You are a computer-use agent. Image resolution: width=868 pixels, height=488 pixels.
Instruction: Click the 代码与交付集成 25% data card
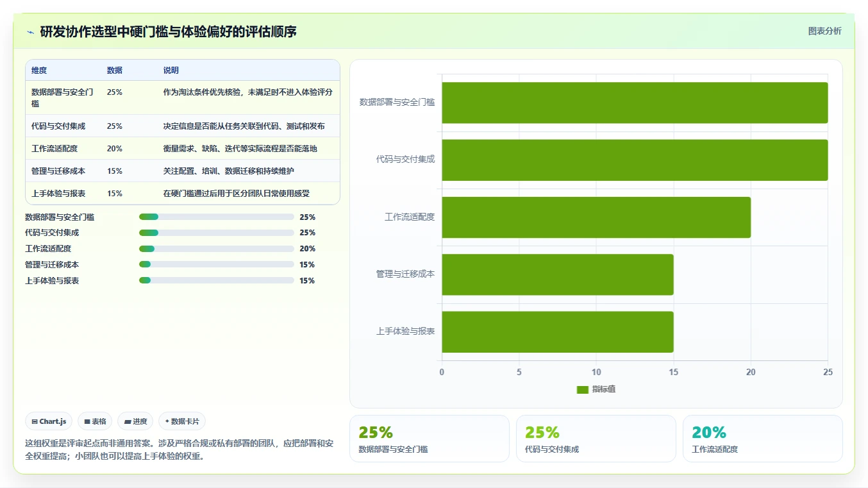[596, 439]
